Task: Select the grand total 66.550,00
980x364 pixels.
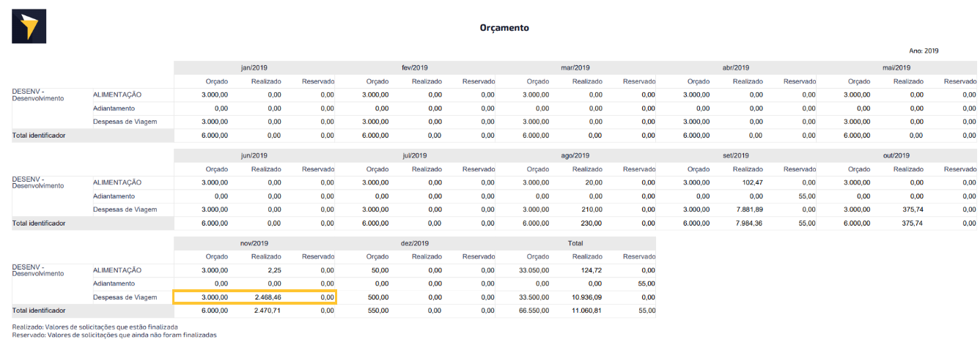Action: pyautogui.click(x=534, y=311)
